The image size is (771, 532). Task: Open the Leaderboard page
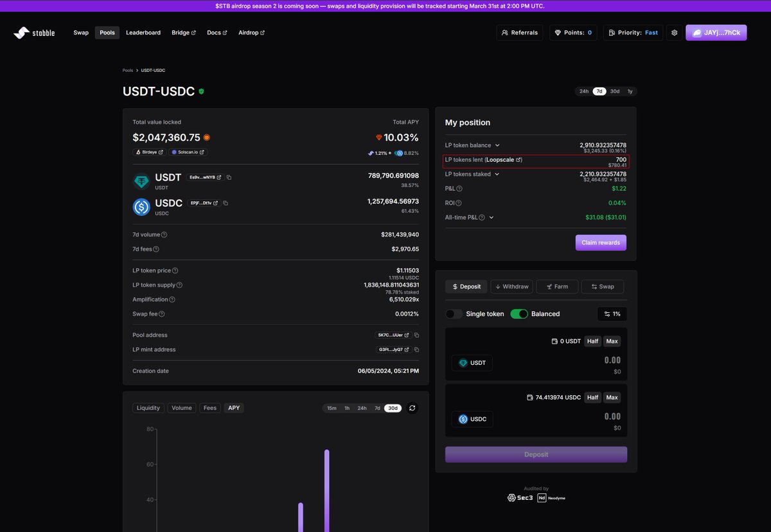tap(143, 32)
